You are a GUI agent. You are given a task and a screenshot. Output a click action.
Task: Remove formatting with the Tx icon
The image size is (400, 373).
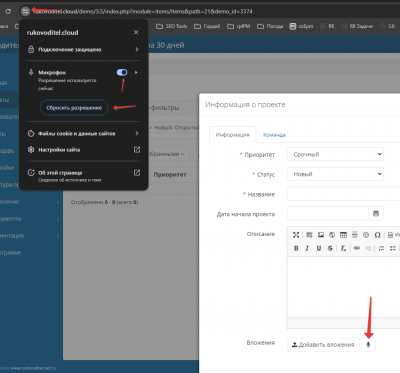pos(343,248)
